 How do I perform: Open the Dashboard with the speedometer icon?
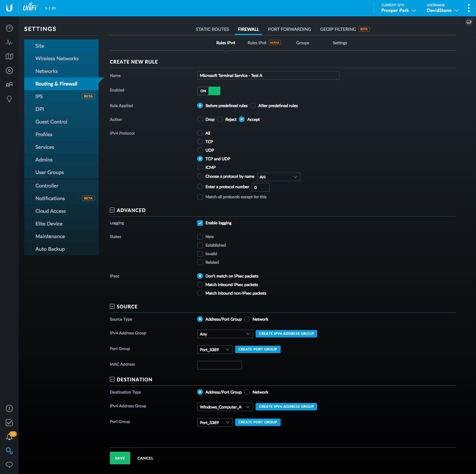point(9,28)
